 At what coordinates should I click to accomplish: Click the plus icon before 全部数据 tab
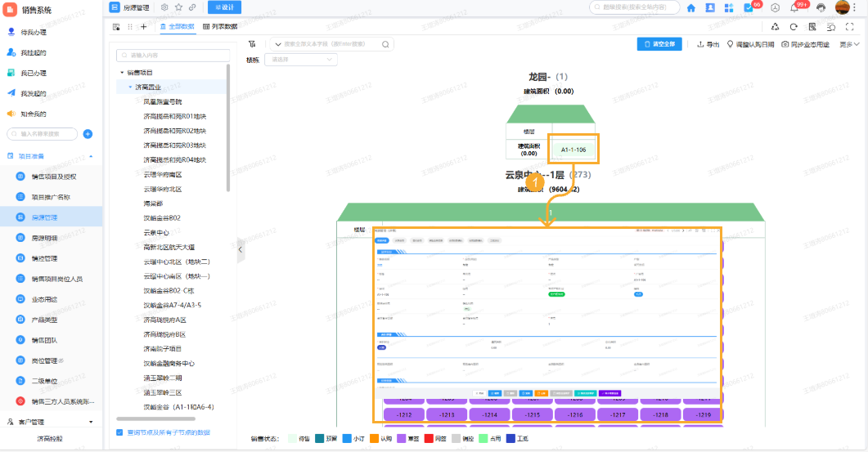point(143,27)
